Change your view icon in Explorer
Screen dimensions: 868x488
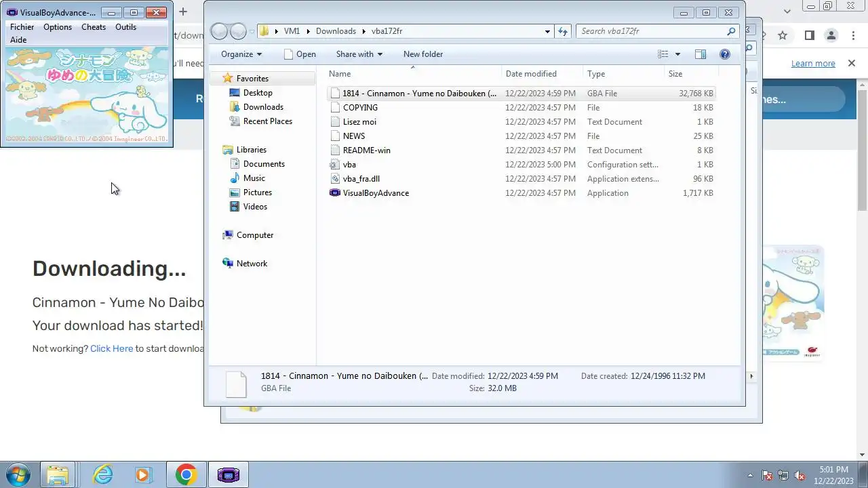pyautogui.click(x=663, y=54)
